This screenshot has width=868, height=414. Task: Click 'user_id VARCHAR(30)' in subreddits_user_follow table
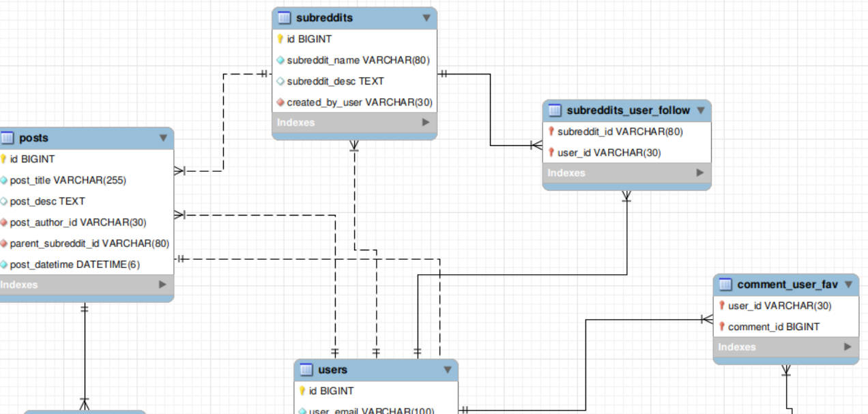click(609, 153)
